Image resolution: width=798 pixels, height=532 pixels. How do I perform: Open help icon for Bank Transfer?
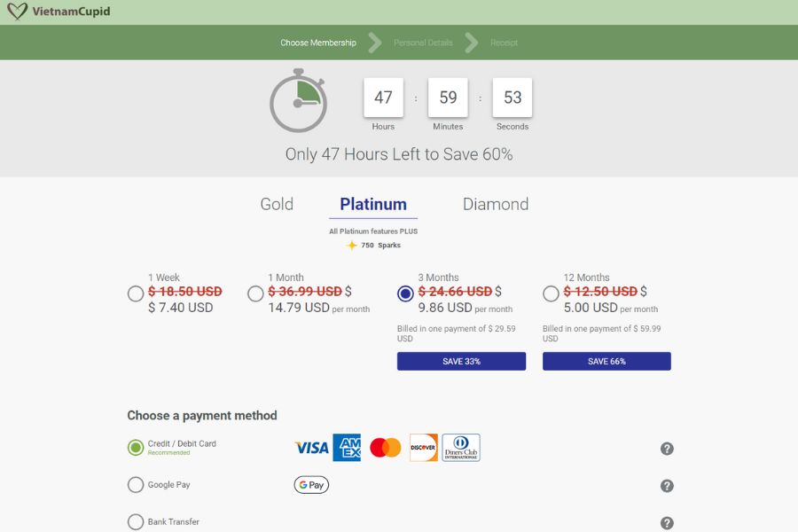tap(667, 523)
